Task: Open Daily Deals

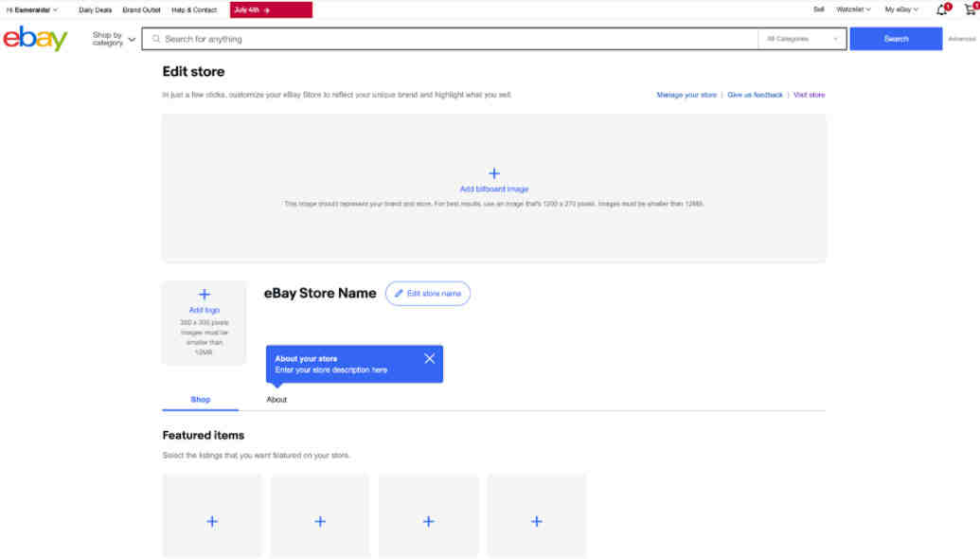Action: tap(95, 10)
